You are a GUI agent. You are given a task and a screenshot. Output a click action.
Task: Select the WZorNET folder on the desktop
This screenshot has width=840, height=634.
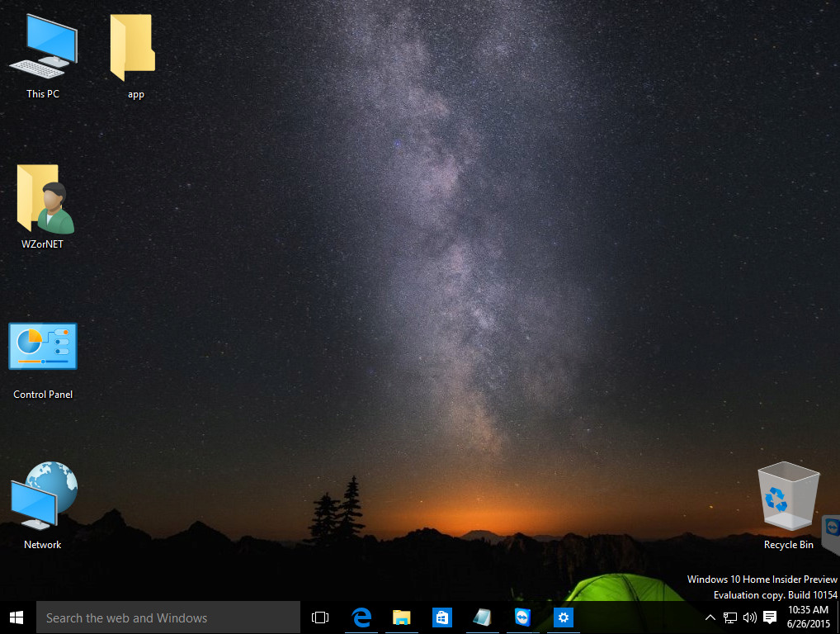click(x=43, y=198)
